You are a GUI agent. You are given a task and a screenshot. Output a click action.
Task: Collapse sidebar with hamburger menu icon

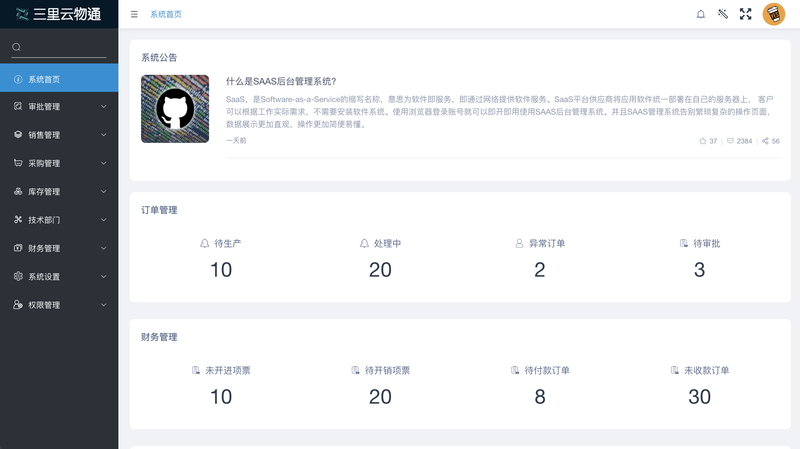click(134, 14)
